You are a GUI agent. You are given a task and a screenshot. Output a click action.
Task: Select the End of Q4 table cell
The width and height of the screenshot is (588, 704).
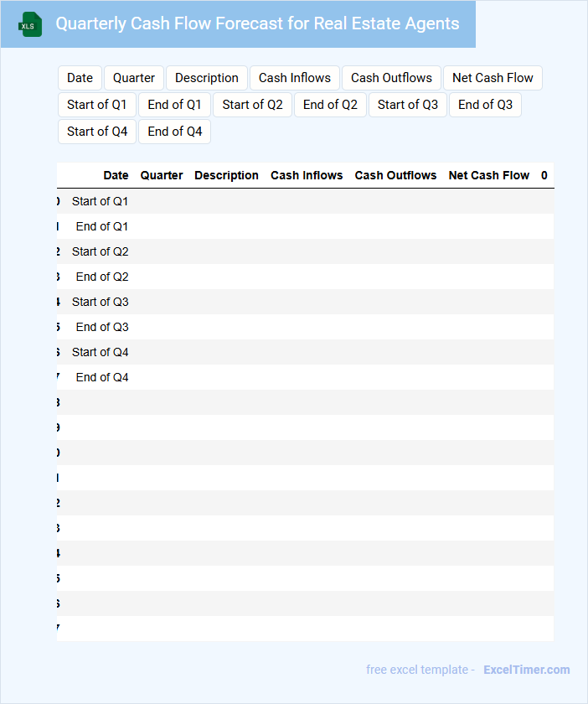point(102,378)
